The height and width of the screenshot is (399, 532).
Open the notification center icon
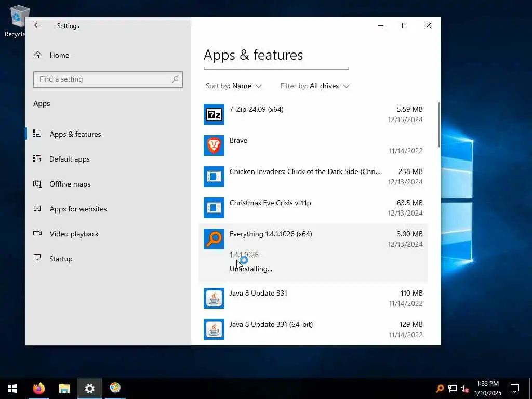click(515, 389)
